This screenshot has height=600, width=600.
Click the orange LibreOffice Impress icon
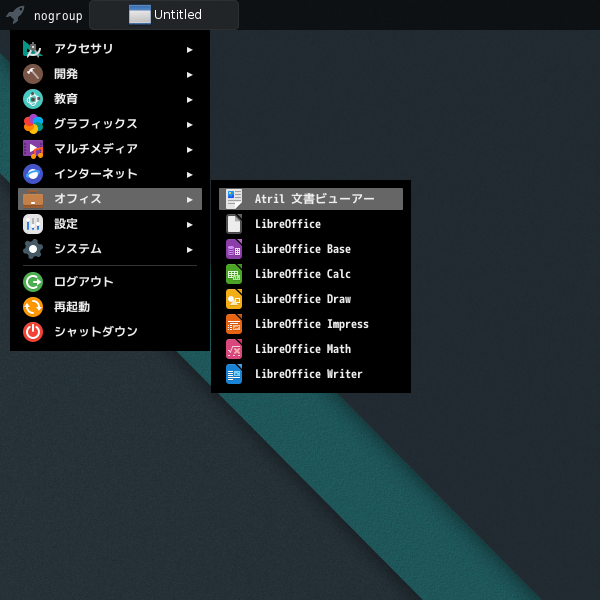click(x=234, y=324)
